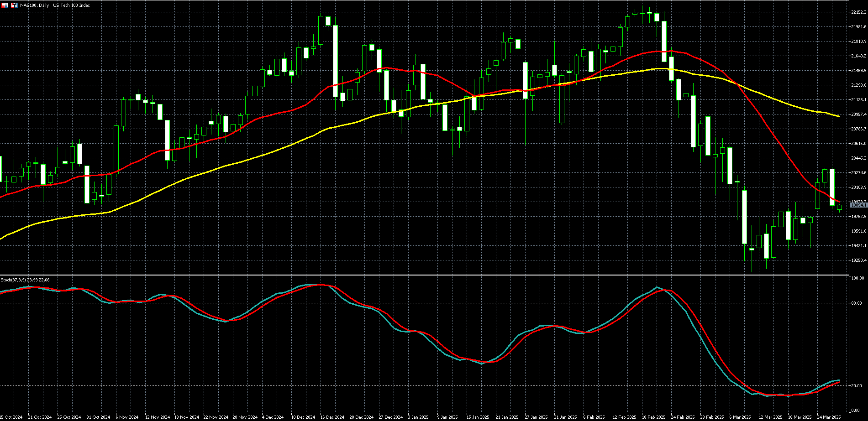Click the 21810.9 price axis value
Viewport: 868px width, 421px height.
858,42
